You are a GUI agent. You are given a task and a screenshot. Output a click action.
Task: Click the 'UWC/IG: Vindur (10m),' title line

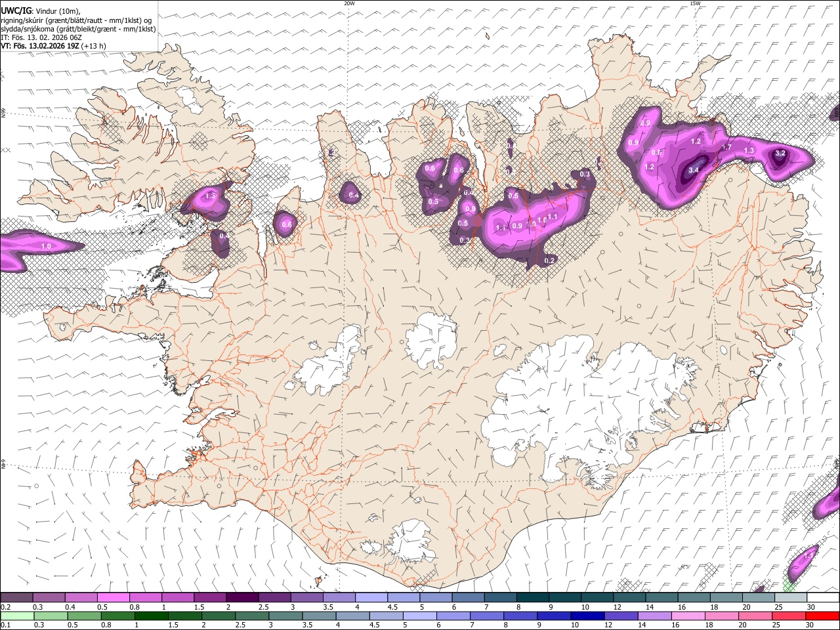(x=39, y=11)
